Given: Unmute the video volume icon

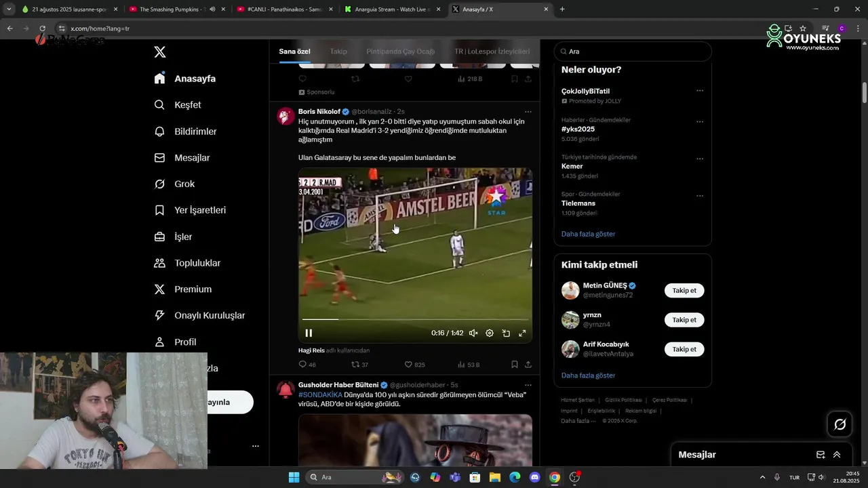Looking at the screenshot, I should pos(473,333).
